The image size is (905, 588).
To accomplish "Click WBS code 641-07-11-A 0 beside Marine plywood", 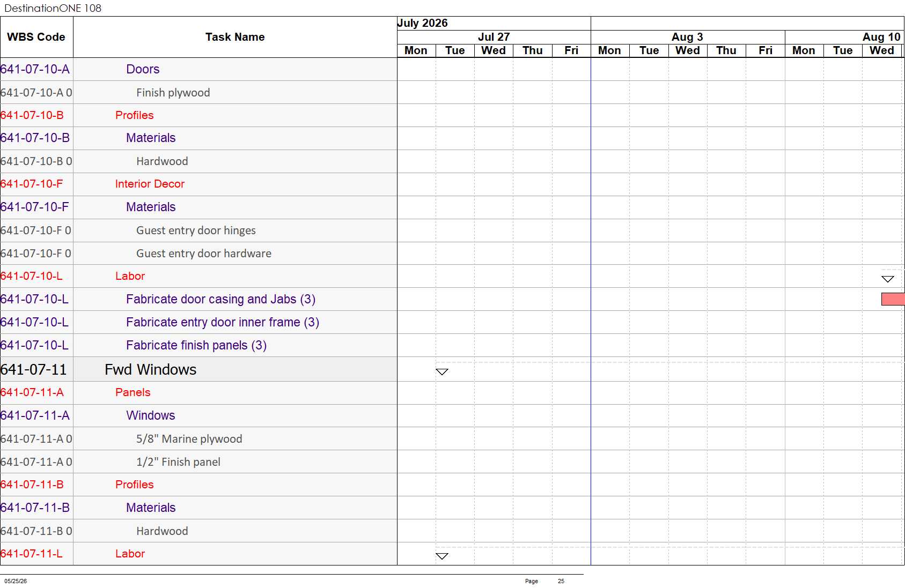I will click(36, 439).
